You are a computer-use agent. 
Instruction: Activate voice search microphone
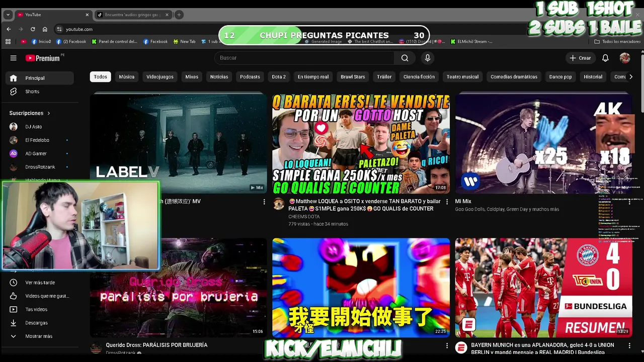428,58
